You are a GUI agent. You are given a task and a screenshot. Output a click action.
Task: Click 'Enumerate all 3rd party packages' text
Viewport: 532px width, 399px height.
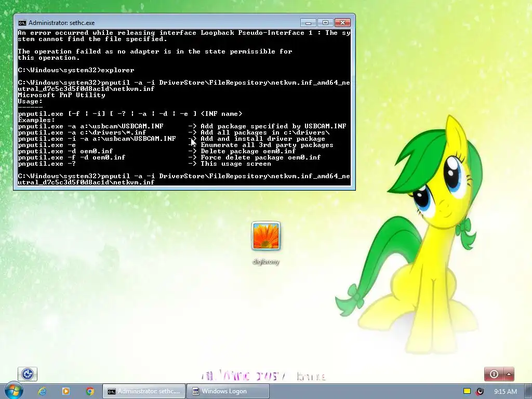coord(267,145)
